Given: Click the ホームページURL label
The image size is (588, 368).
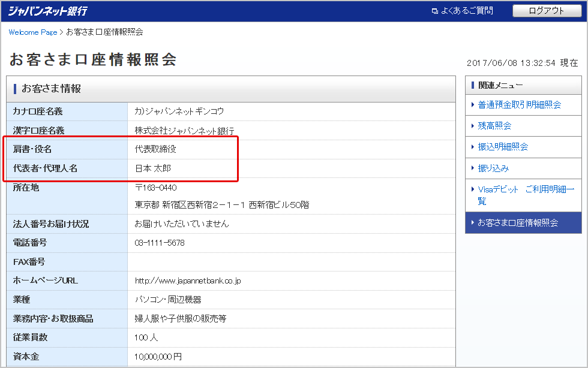Looking at the screenshot, I should 46,280.
